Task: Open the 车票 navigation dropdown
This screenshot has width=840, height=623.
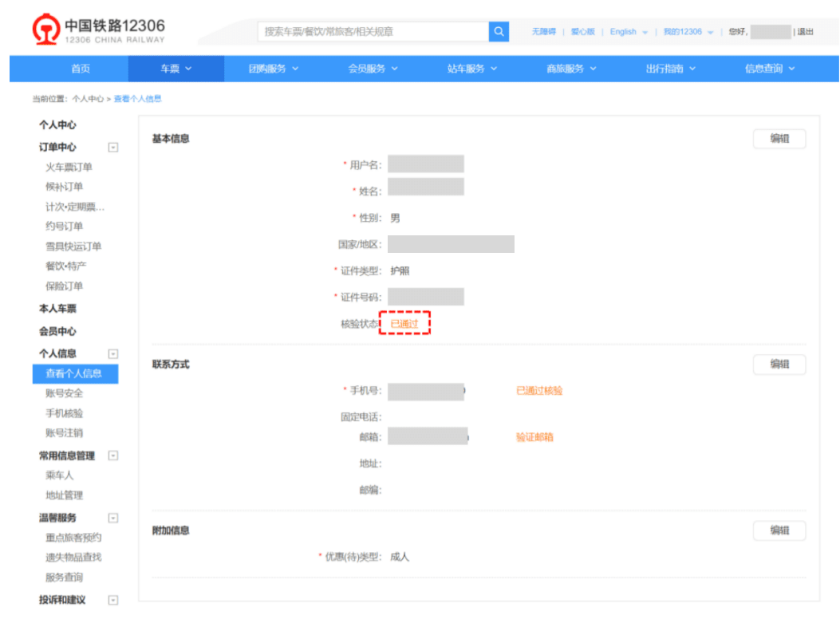Action: click(175, 69)
